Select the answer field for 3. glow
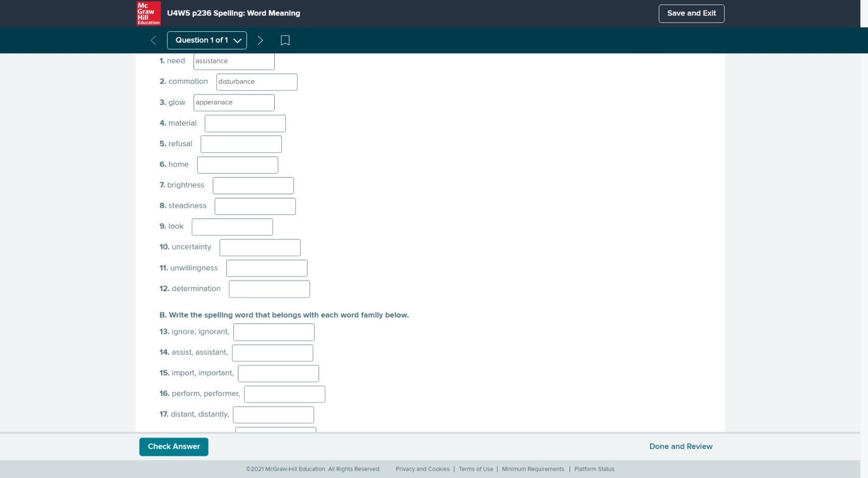868x478 pixels. point(234,102)
